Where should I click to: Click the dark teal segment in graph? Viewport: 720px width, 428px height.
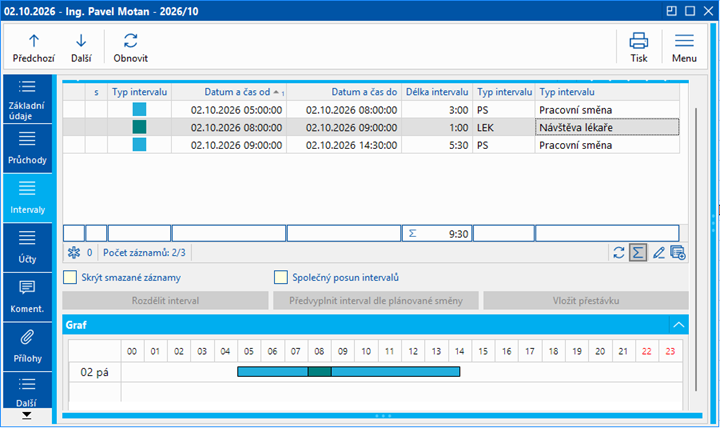[320, 372]
